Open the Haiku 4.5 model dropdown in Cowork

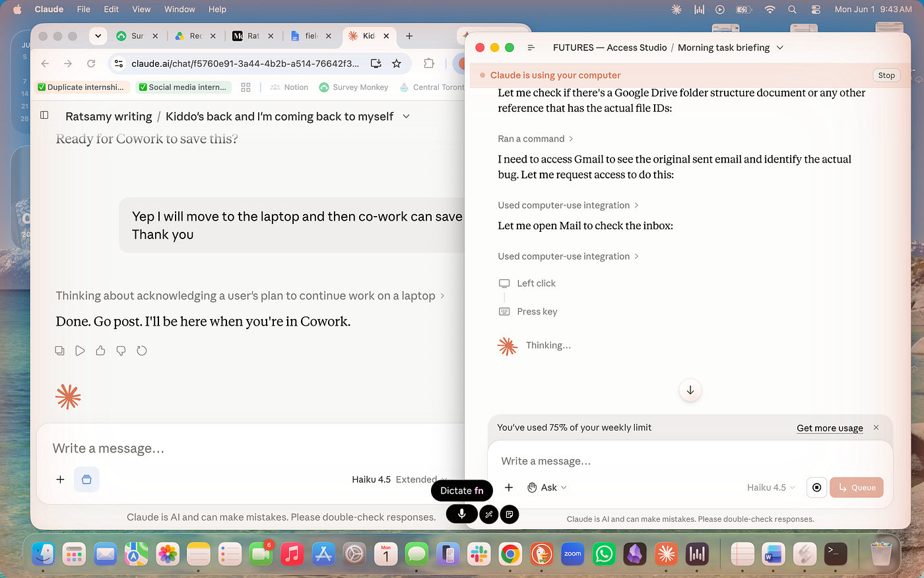[771, 488]
